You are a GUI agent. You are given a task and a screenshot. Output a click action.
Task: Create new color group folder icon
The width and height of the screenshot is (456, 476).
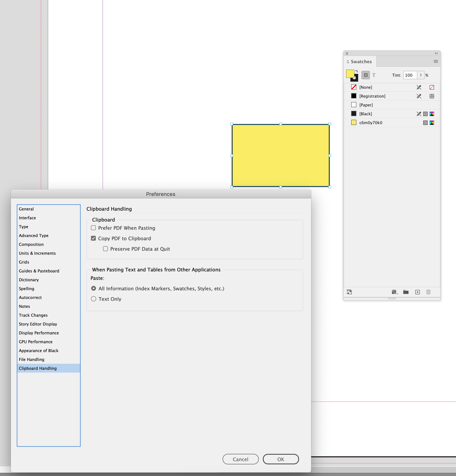click(x=405, y=292)
